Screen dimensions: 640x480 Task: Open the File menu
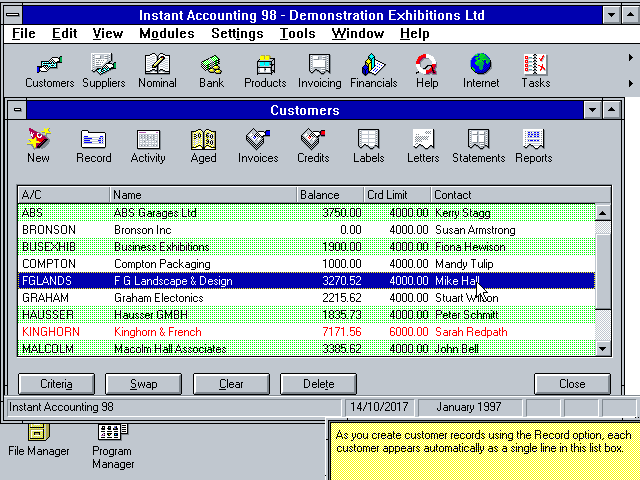24,33
